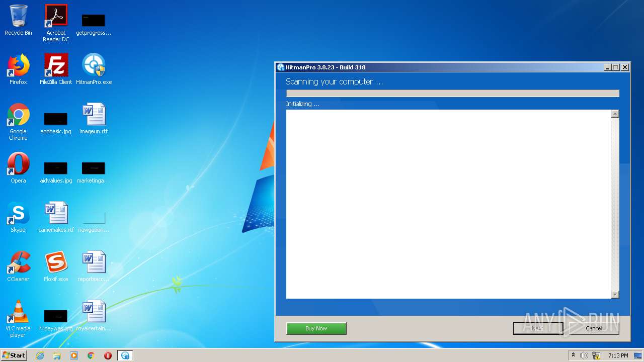The width and height of the screenshot is (644, 362).
Task: Select the royalcertain document icon
Action: 94,316
